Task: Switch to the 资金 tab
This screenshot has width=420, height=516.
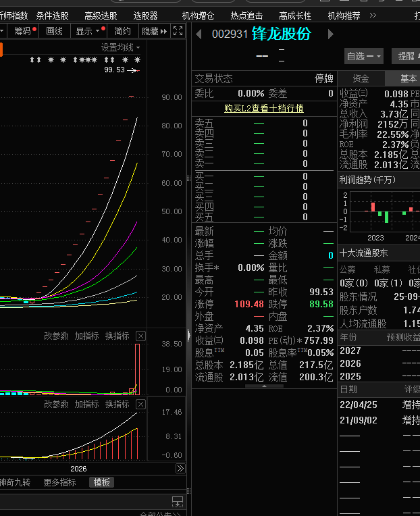Action: tap(361, 78)
